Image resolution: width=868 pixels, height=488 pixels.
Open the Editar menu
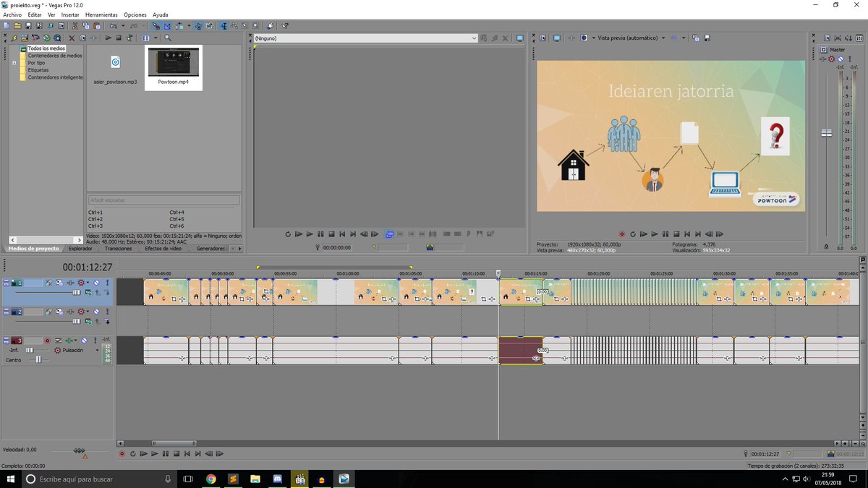[x=35, y=14]
